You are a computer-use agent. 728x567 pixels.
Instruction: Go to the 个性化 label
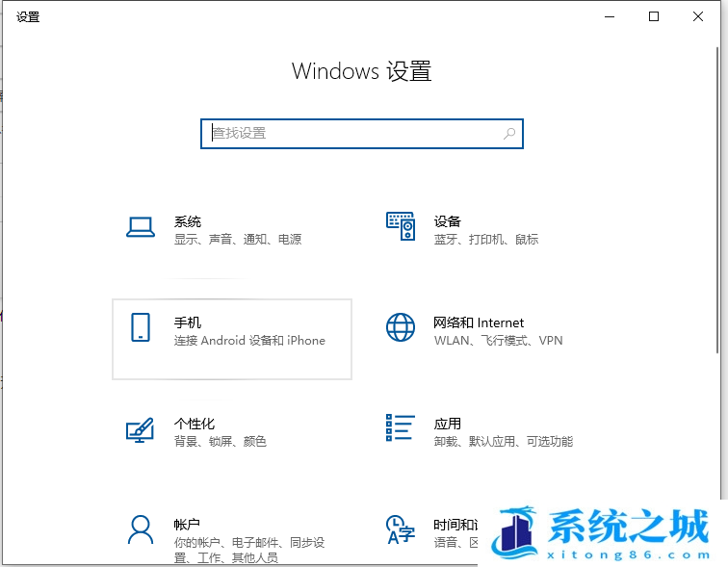195,424
